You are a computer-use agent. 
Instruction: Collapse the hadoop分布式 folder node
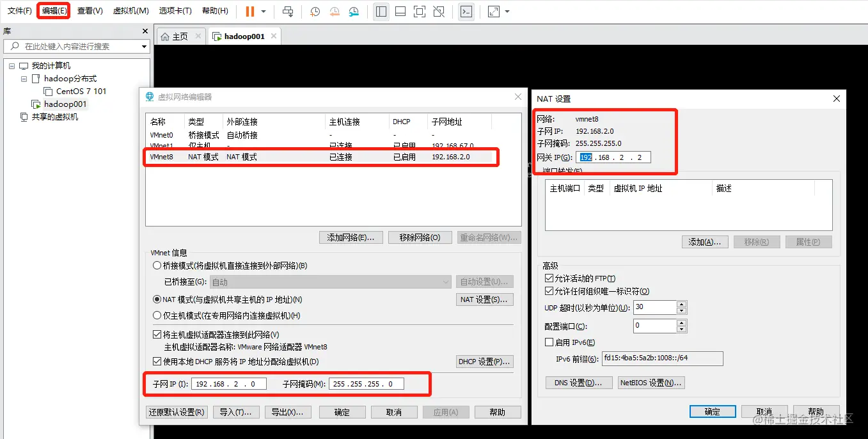(x=24, y=79)
